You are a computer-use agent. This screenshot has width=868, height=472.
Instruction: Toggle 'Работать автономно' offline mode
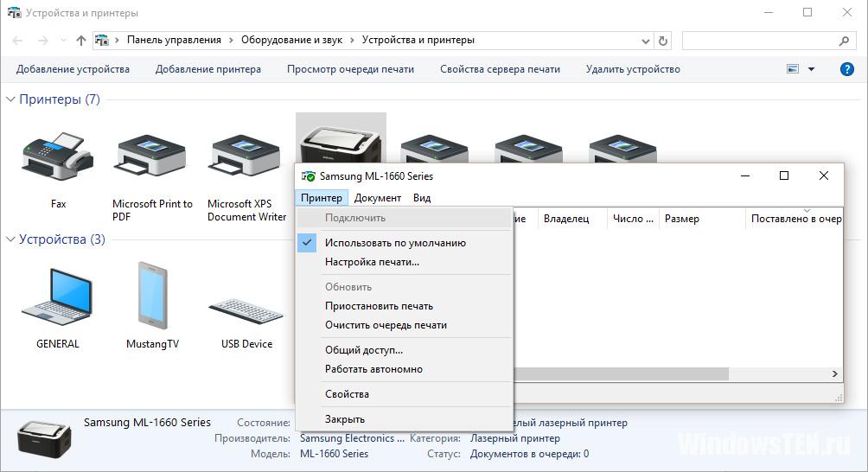(373, 369)
